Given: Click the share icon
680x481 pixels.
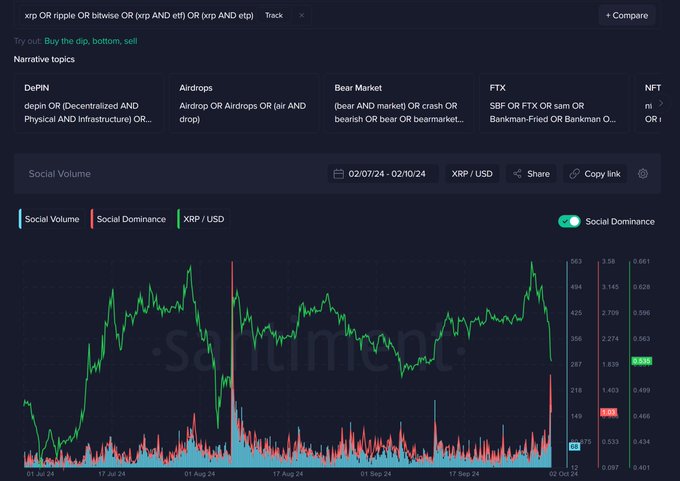Looking at the screenshot, I should tap(517, 174).
